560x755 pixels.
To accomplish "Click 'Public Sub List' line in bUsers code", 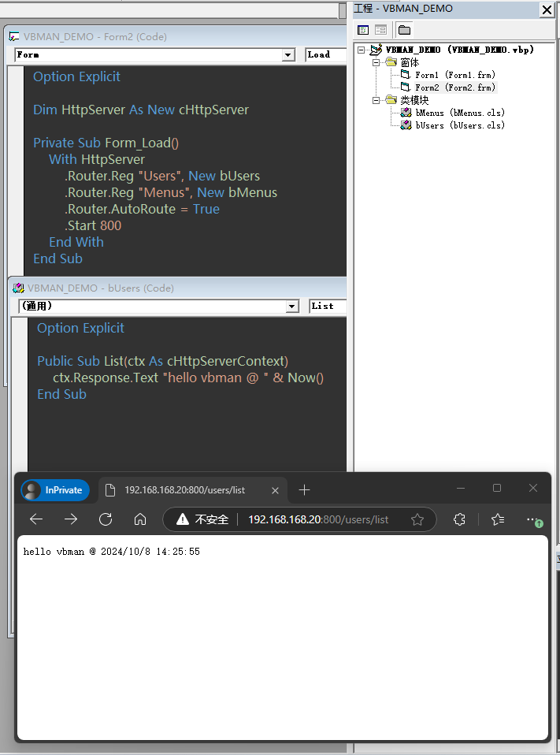I will pos(162,361).
